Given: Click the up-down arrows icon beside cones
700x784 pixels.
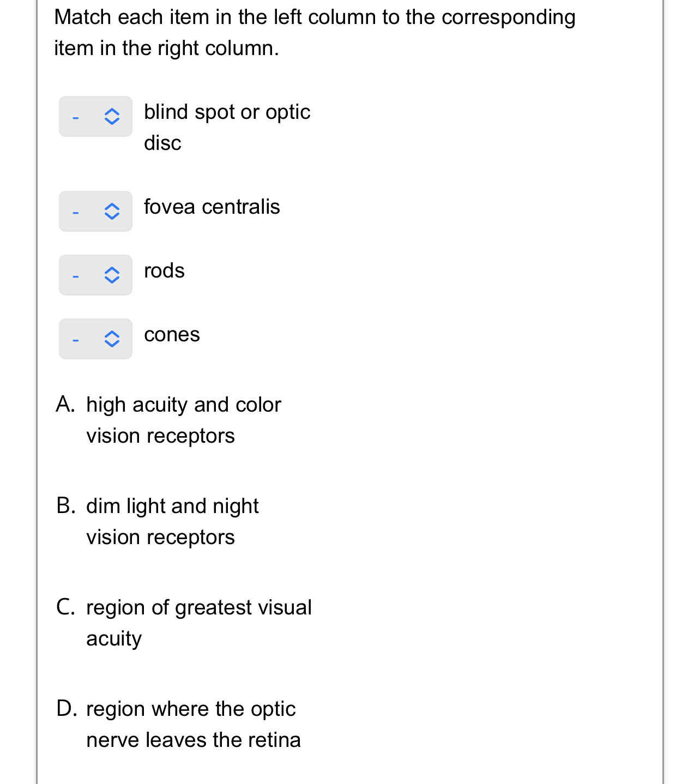Looking at the screenshot, I should pos(112,339).
